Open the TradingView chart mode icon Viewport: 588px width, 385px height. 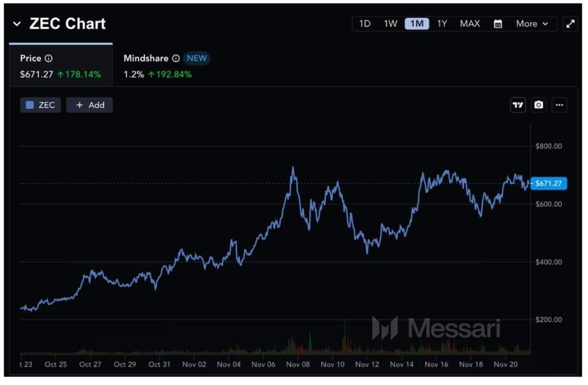point(518,105)
